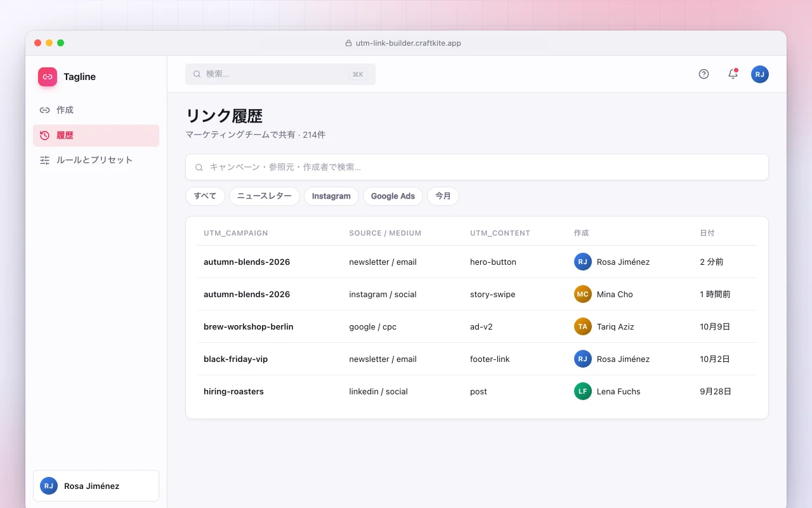Open the brew-workshop-berlin campaign row
The image size is (812, 508).
(476, 326)
